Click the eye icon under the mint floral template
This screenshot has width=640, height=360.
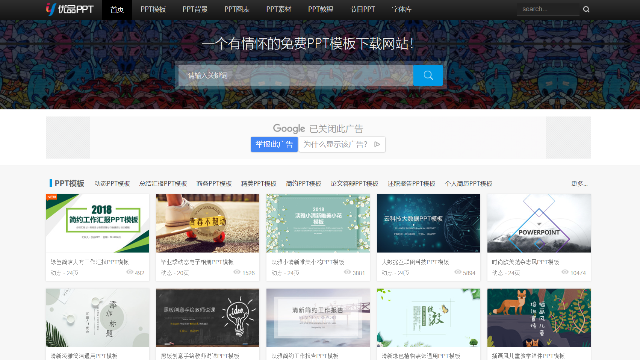pos(347,272)
